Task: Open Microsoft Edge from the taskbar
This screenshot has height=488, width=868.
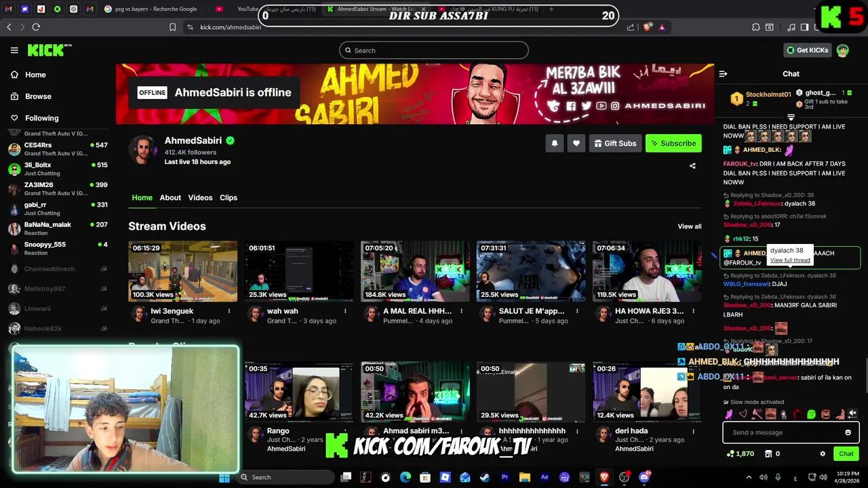Action: [x=406, y=477]
